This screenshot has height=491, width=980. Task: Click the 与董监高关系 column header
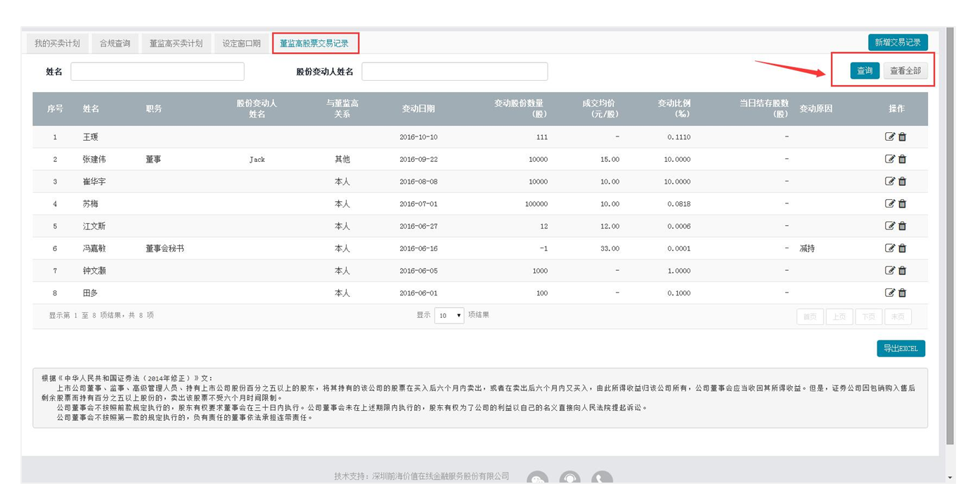pyautogui.click(x=342, y=108)
